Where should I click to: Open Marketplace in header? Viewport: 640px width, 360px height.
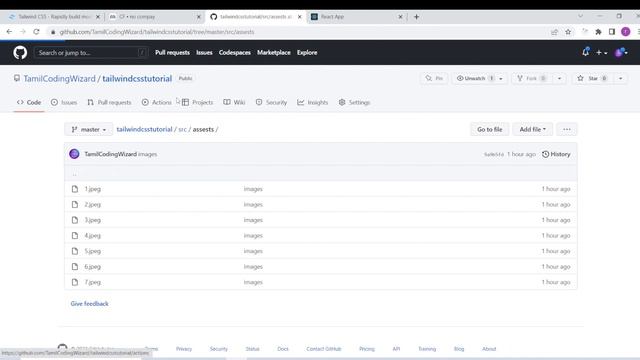click(x=274, y=53)
